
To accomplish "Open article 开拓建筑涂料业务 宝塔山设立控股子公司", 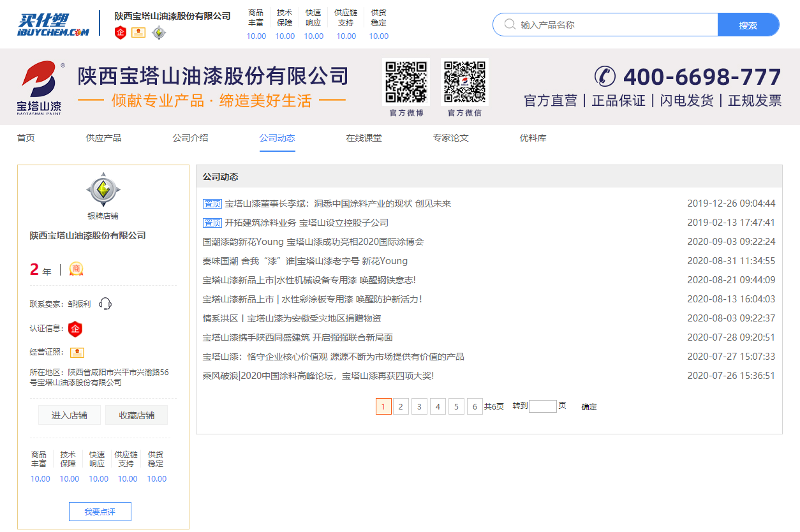I will tap(307, 223).
